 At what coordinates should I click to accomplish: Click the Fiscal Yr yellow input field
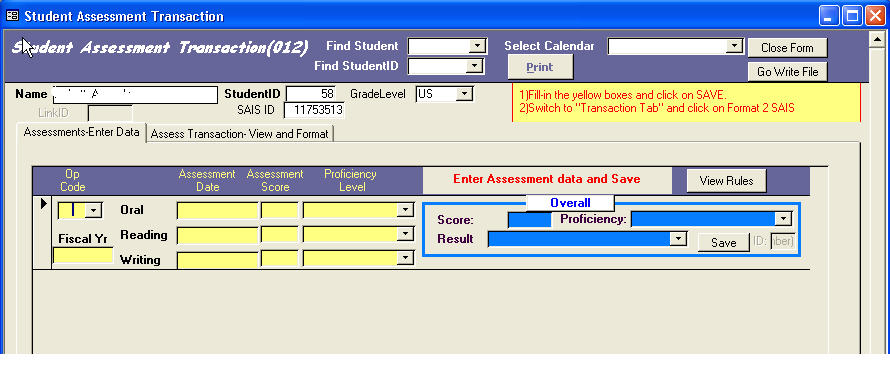[x=83, y=256]
